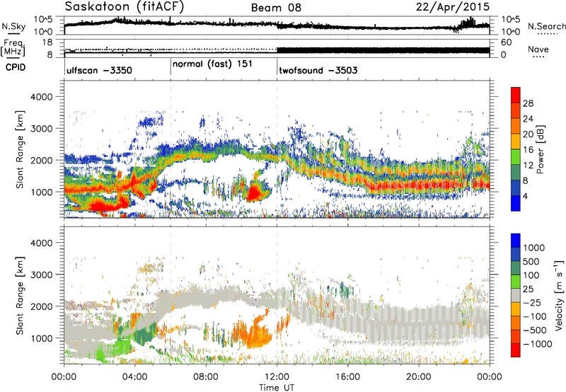This screenshot has width=566, height=392.
Task: Click the red power blob near 10:30 UT
Action: click(255, 193)
